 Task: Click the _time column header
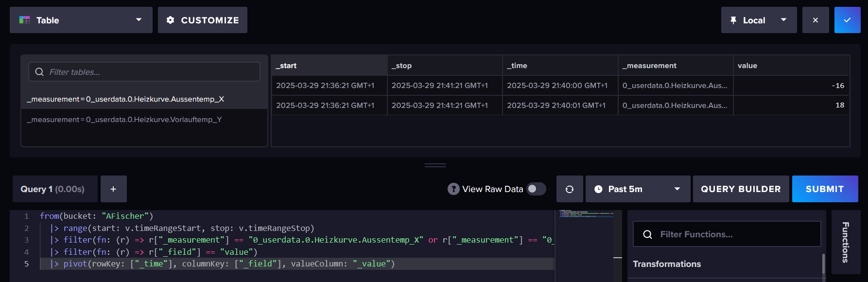(x=560, y=65)
